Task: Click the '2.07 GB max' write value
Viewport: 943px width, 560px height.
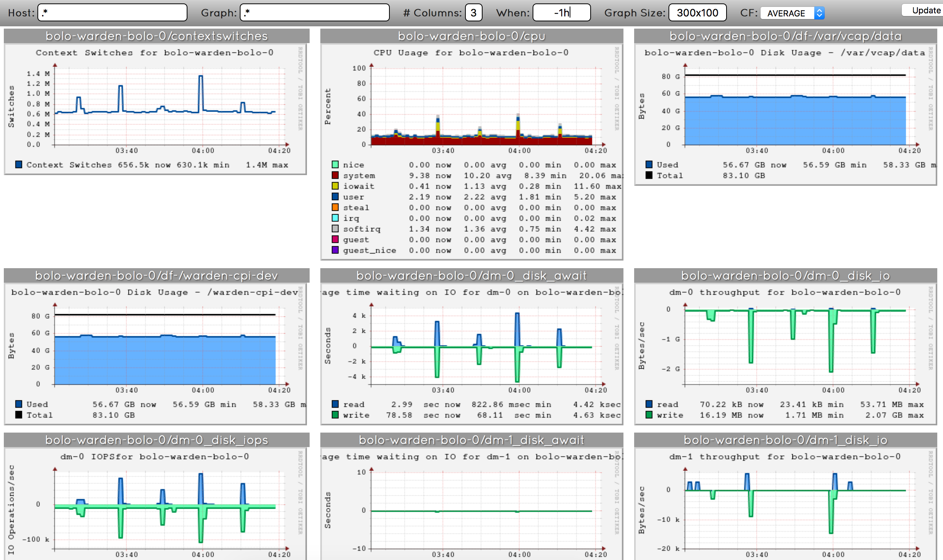Action: (895, 415)
